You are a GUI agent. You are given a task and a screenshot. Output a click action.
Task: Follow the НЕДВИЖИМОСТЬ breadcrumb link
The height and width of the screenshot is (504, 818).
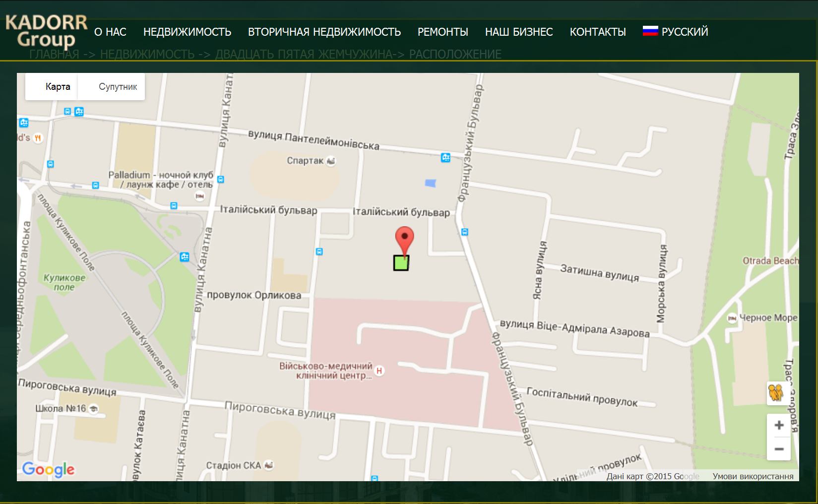point(147,54)
